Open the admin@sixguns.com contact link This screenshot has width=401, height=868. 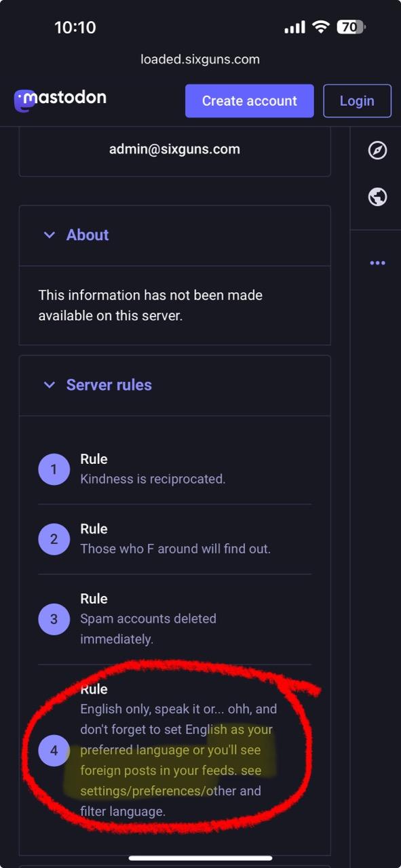coord(174,149)
